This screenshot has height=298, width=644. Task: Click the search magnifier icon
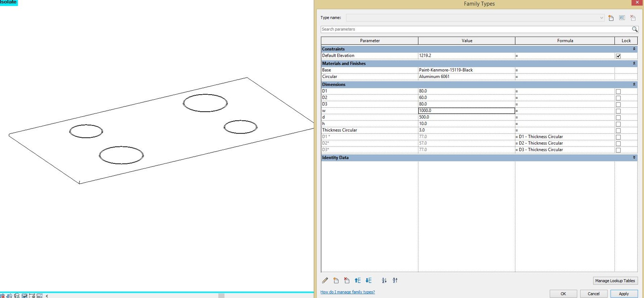pyautogui.click(x=635, y=29)
